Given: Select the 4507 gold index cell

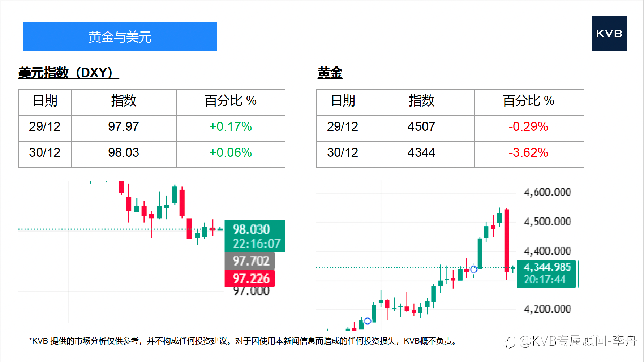Looking at the screenshot, I should click(421, 127).
